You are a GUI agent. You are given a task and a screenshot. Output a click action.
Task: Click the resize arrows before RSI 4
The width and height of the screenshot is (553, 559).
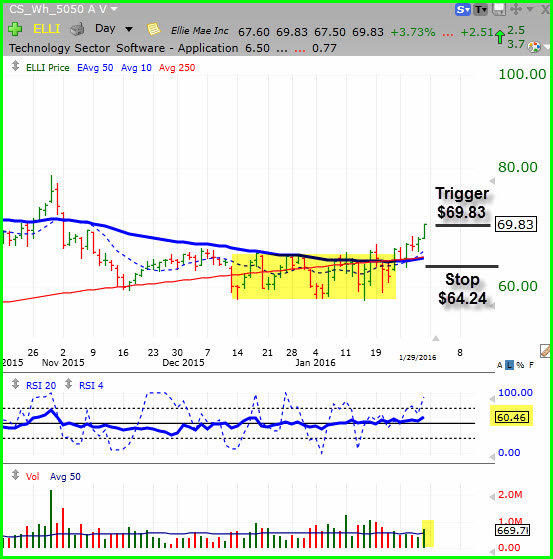[x=68, y=384]
